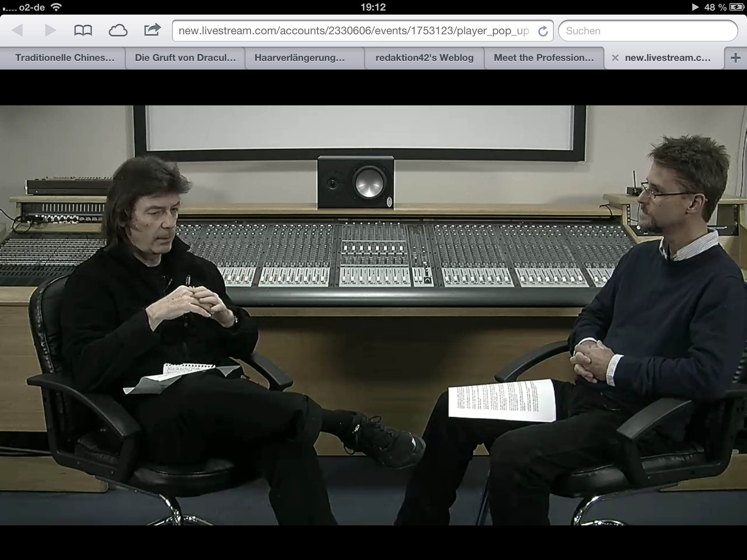Tap the Safari forward arrow

click(x=50, y=30)
